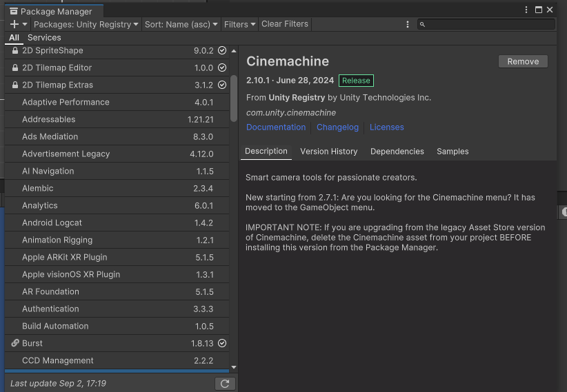Viewport: 567px width, 392px height.
Task: Switch to the Services tab
Action: [44, 38]
